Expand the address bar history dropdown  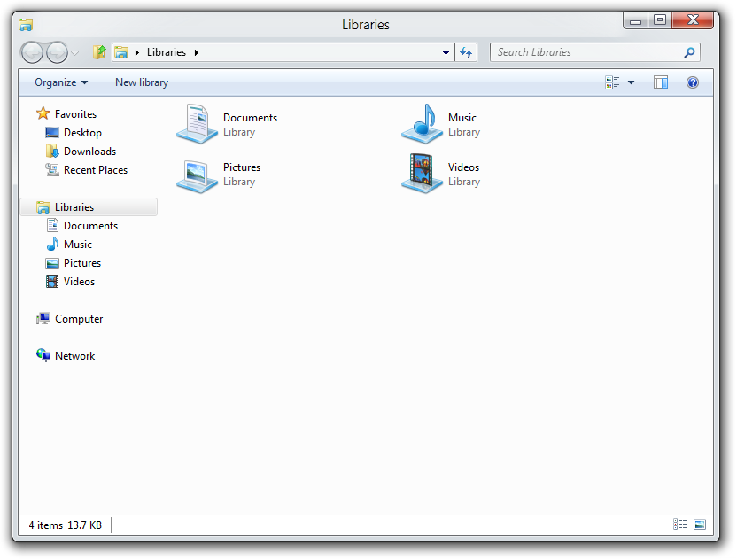446,53
